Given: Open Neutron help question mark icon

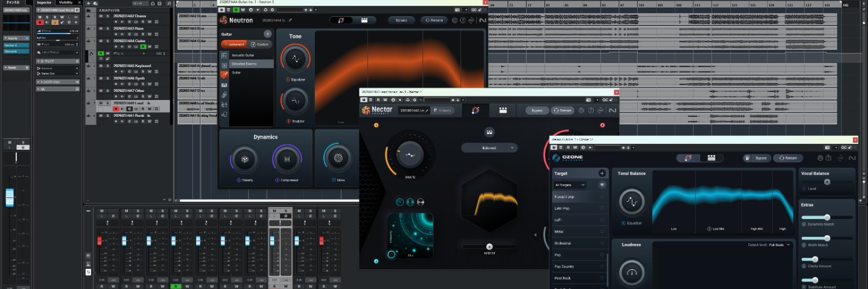Looking at the screenshot, I should point(463,20).
